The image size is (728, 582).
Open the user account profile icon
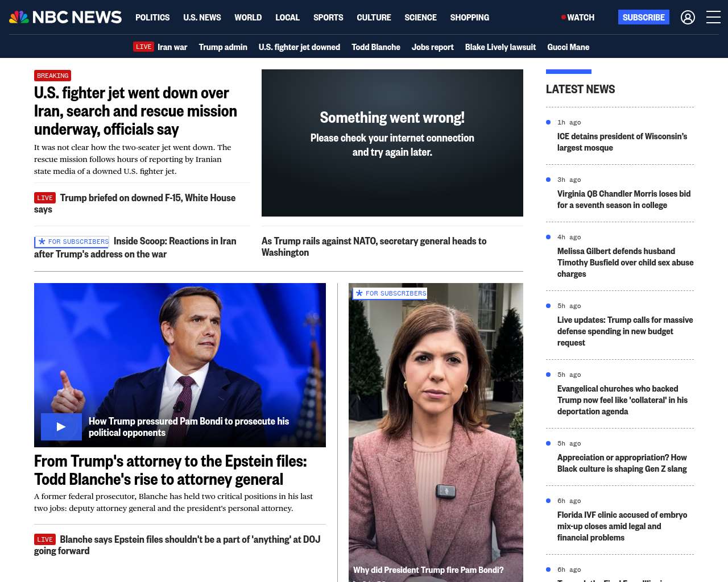click(x=688, y=18)
